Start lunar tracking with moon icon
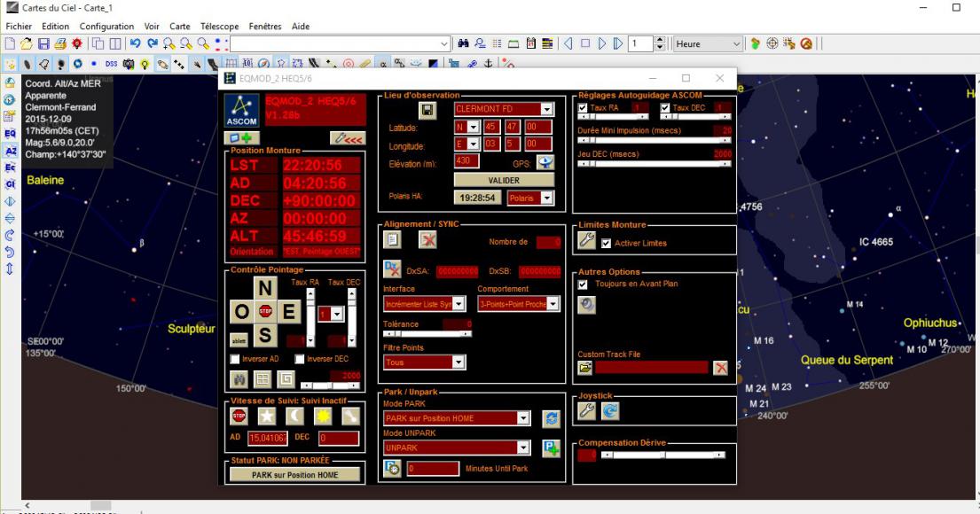Image resolution: width=980 pixels, height=514 pixels. click(x=295, y=416)
